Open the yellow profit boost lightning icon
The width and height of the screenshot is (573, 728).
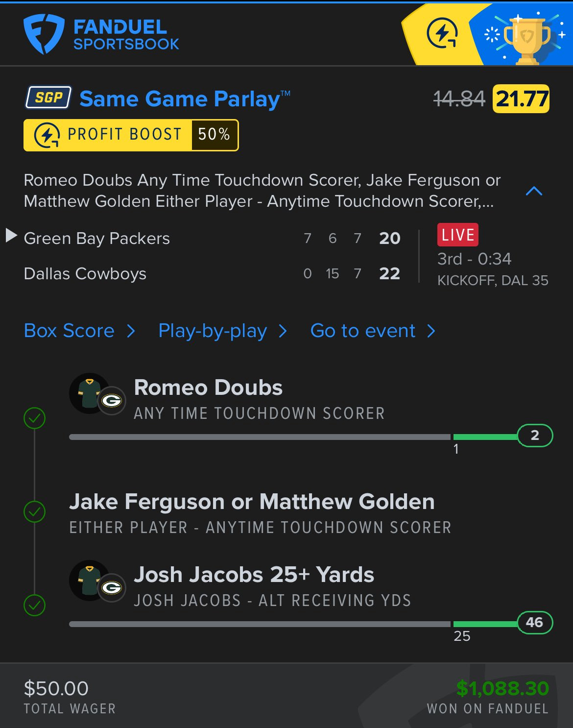point(442,33)
